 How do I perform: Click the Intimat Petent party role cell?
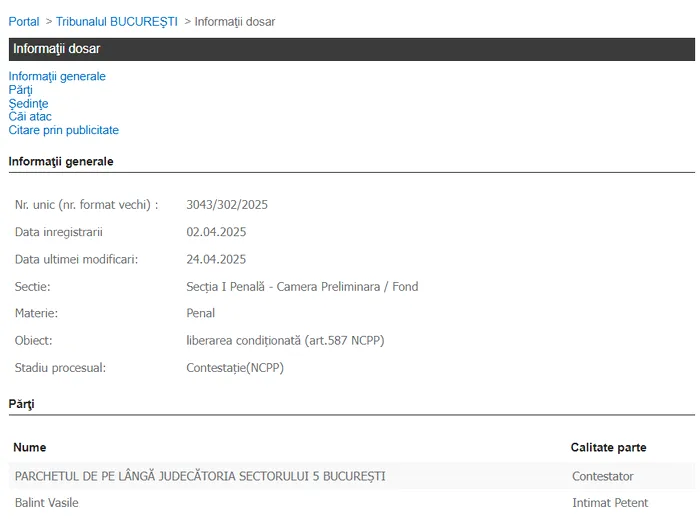610,502
